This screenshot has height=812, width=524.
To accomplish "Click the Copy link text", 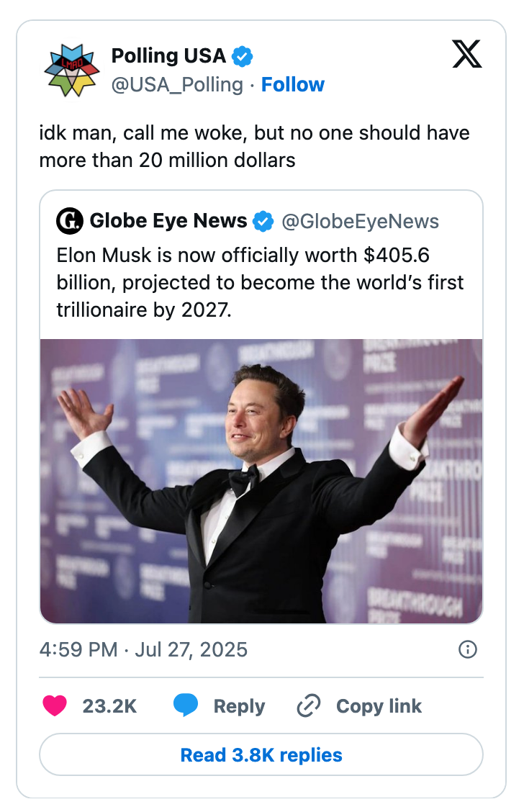I will (379, 706).
